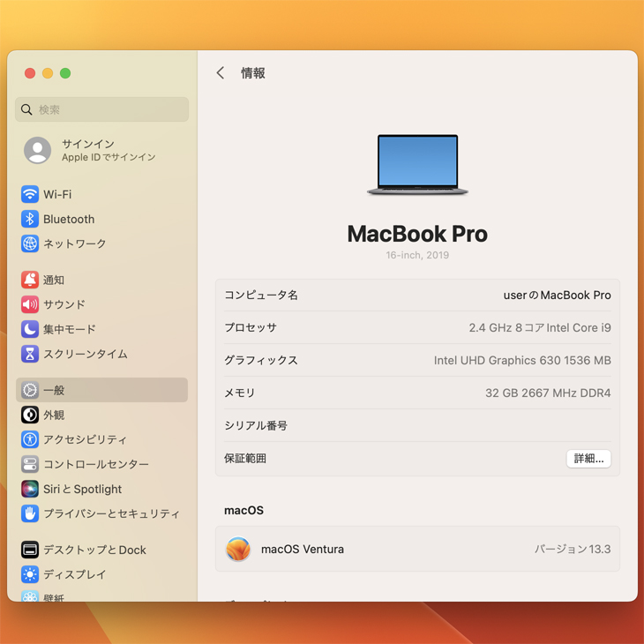Click the 検索 search field

coord(102,109)
